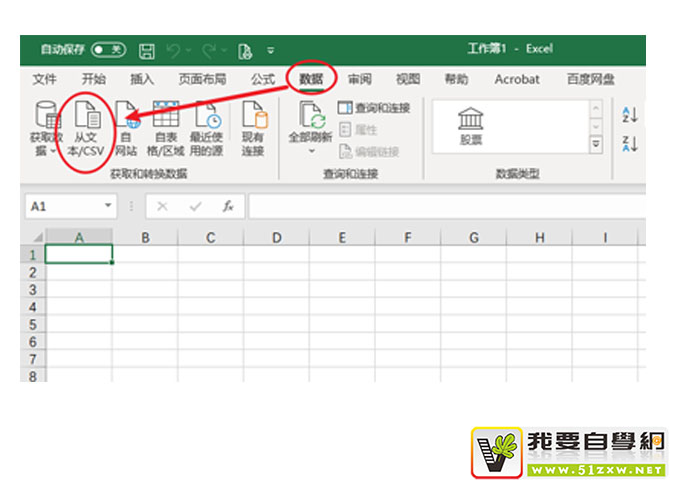Screen dimensions: 700x500
Task: Open the 帮助 tab
Action: click(456, 79)
